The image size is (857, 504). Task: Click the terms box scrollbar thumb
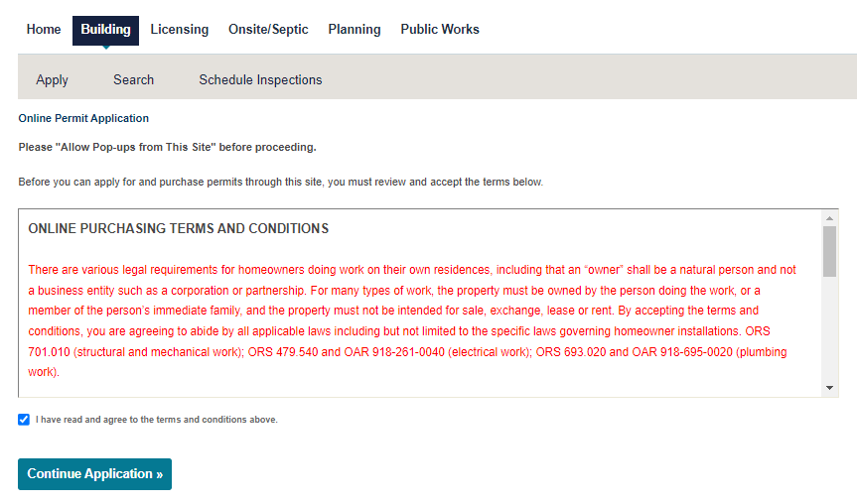[x=829, y=250]
